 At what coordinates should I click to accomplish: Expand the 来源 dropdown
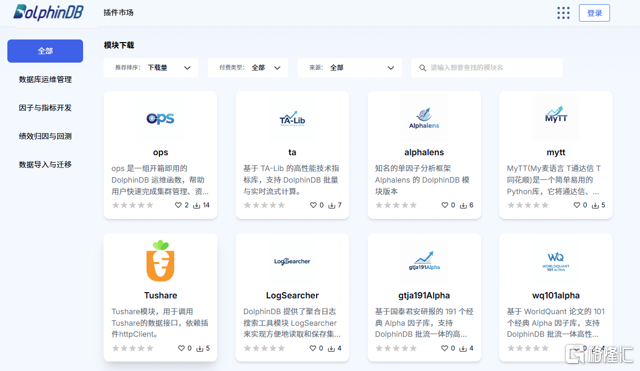pos(349,68)
